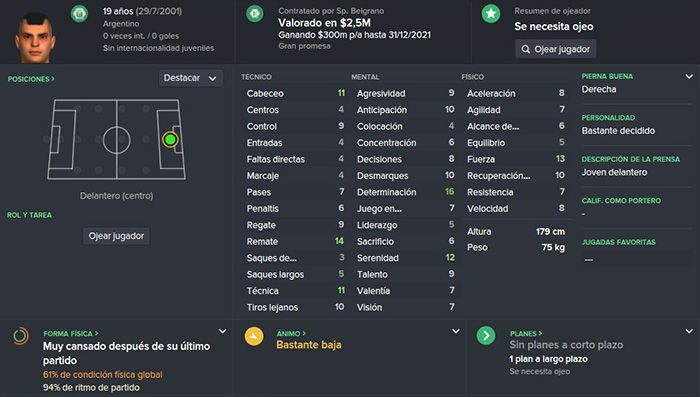Image resolution: width=700 pixels, height=397 pixels.
Task: Open the Ánimo heading link
Action: coord(291,334)
